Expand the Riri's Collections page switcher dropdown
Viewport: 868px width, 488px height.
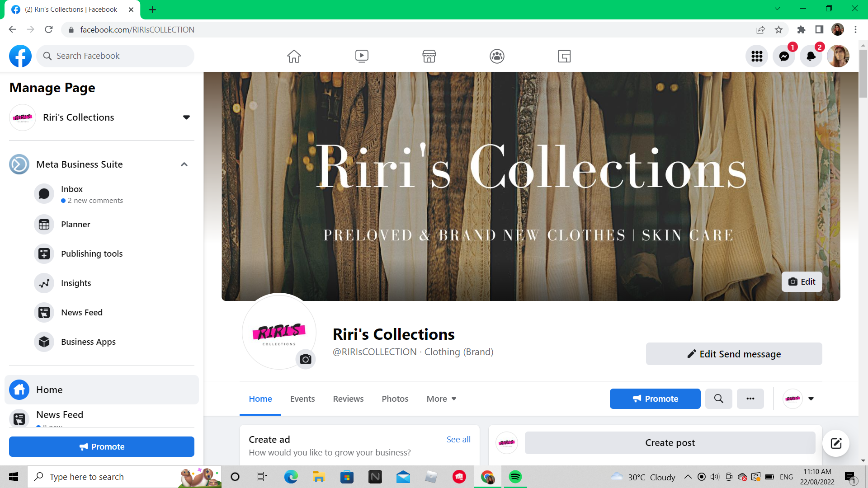click(x=186, y=117)
